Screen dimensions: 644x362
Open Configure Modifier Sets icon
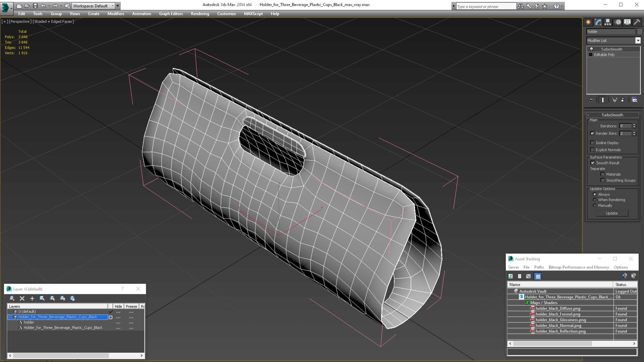point(635,100)
